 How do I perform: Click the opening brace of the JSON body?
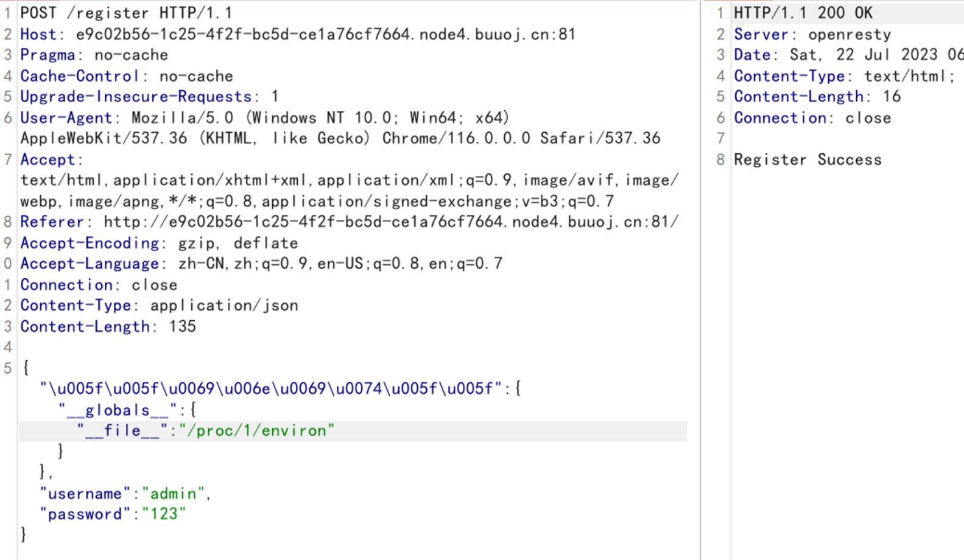pos(26,368)
